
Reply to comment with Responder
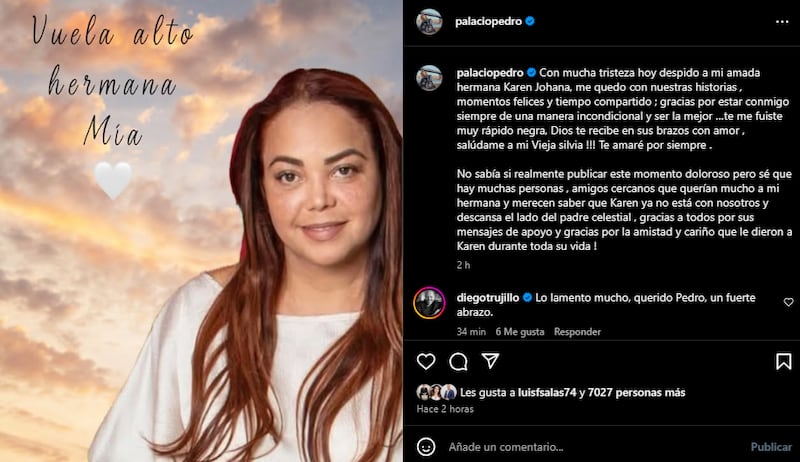[577, 331]
